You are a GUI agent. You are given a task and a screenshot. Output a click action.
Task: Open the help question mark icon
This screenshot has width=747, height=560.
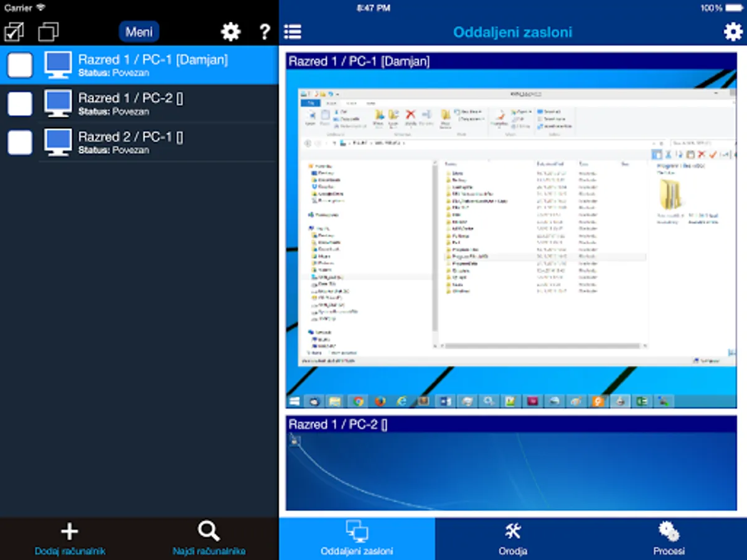click(x=265, y=32)
